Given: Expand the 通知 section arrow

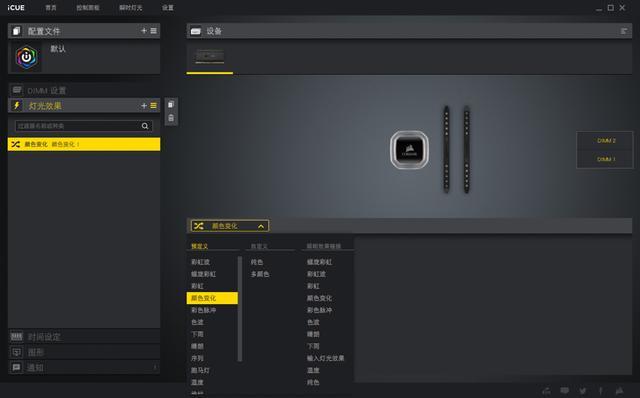Looking at the screenshot, I should [155, 367].
